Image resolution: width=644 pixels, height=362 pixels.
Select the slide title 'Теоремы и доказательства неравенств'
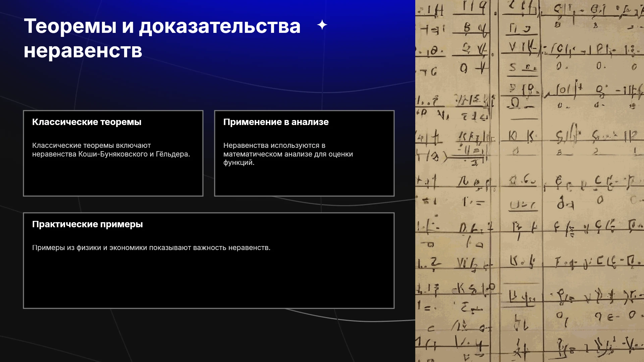pyautogui.click(x=162, y=38)
